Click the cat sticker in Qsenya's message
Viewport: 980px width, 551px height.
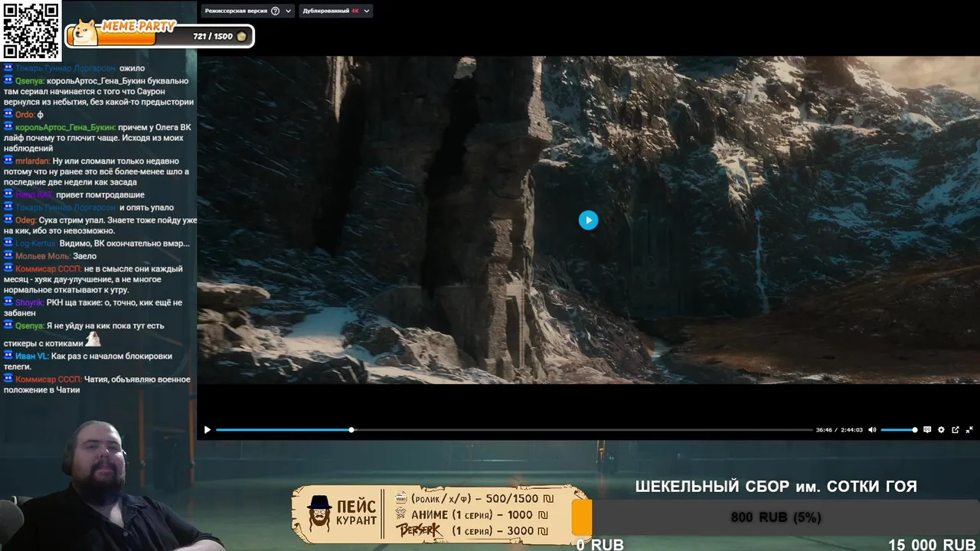(92, 339)
